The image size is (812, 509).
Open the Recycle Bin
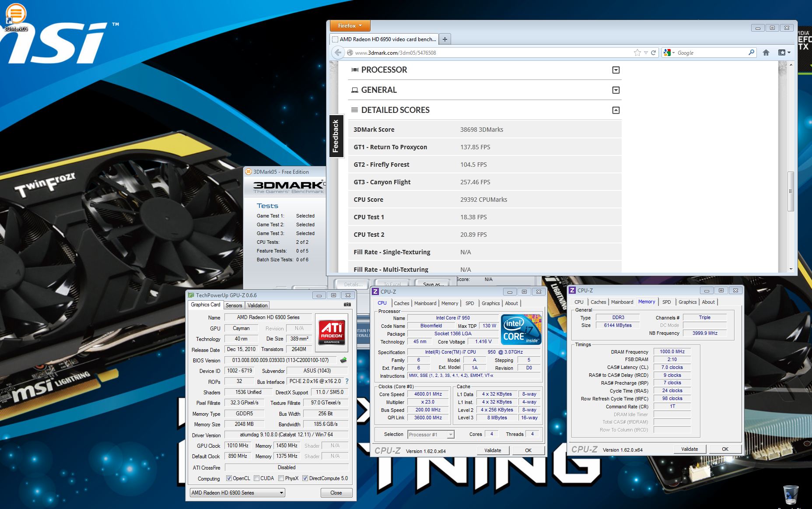click(x=791, y=495)
